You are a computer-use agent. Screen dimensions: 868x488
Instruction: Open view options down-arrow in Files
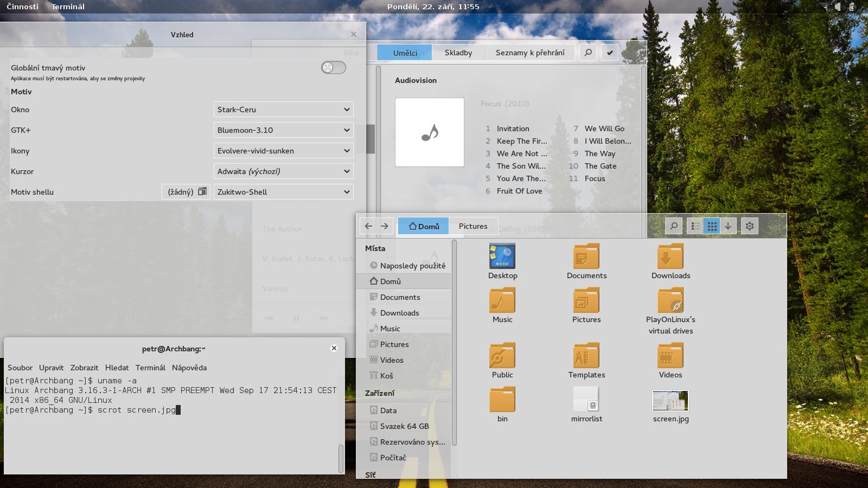(728, 226)
